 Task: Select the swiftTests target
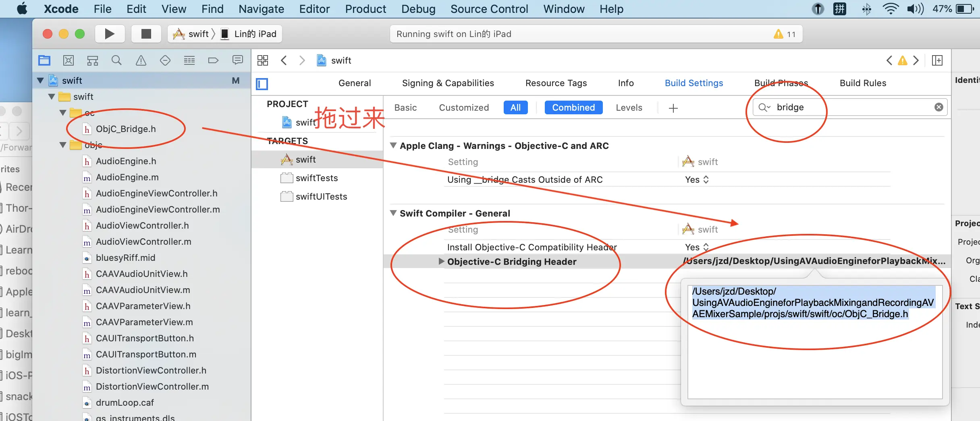[x=317, y=178]
